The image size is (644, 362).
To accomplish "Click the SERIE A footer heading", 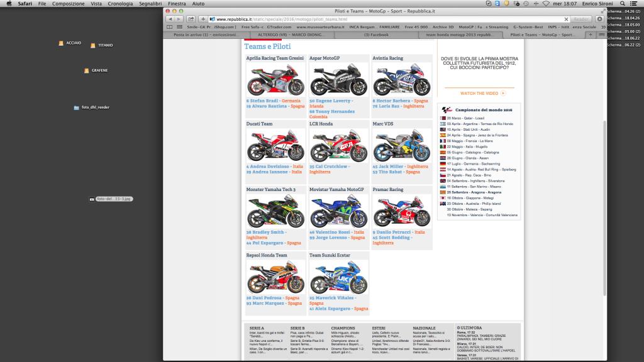I will click(257, 328).
